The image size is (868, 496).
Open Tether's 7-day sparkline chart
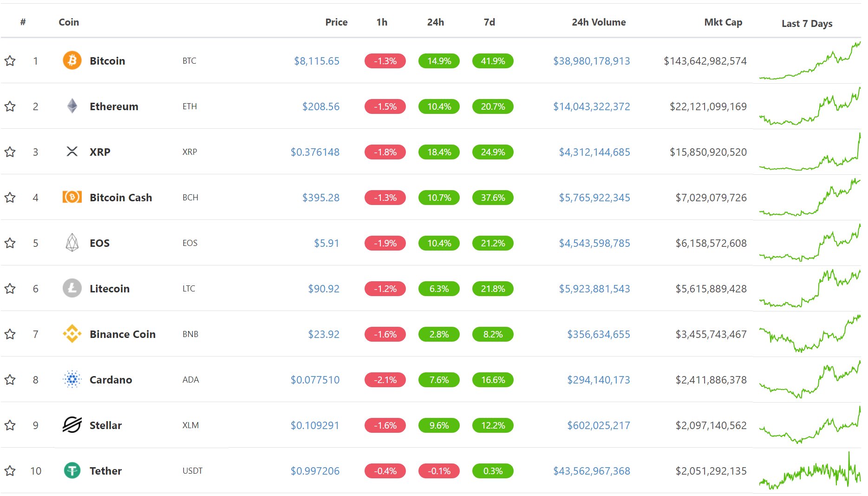tap(809, 470)
